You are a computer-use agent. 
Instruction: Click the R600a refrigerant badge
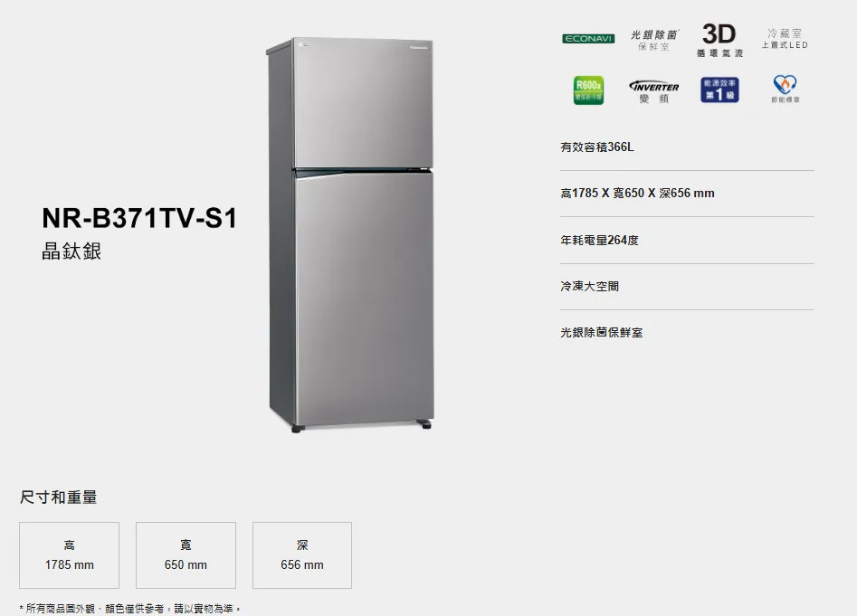tap(588, 90)
